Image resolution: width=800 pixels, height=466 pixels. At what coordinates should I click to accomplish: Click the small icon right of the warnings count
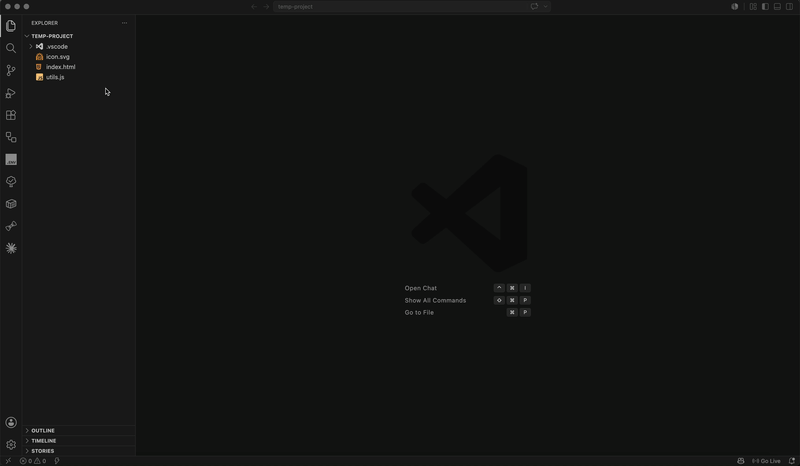pos(57,461)
